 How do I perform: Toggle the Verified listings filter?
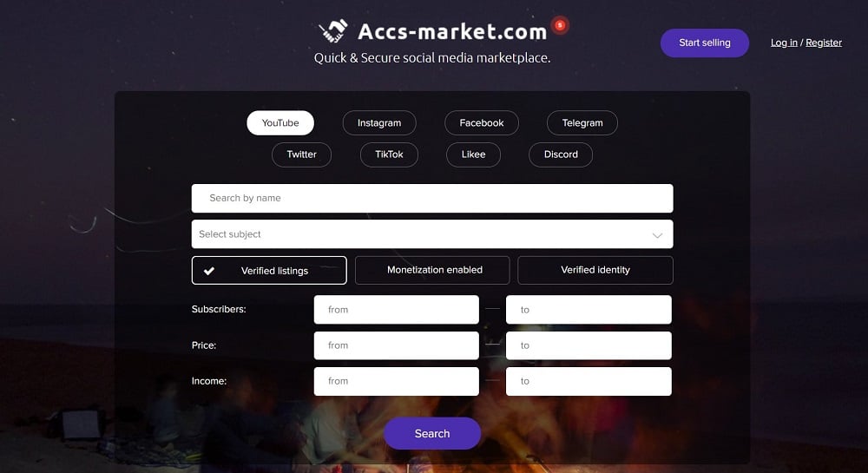pyautogui.click(x=269, y=270)
